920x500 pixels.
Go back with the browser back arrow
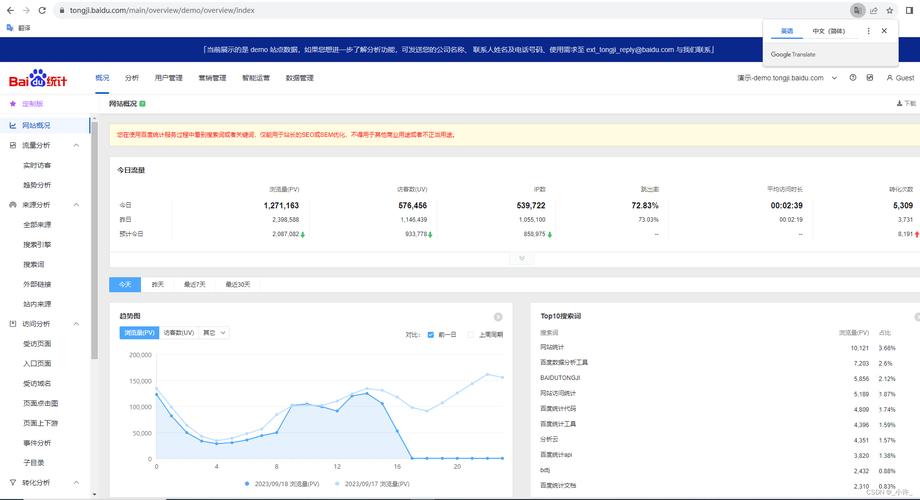tap(10, 11)
